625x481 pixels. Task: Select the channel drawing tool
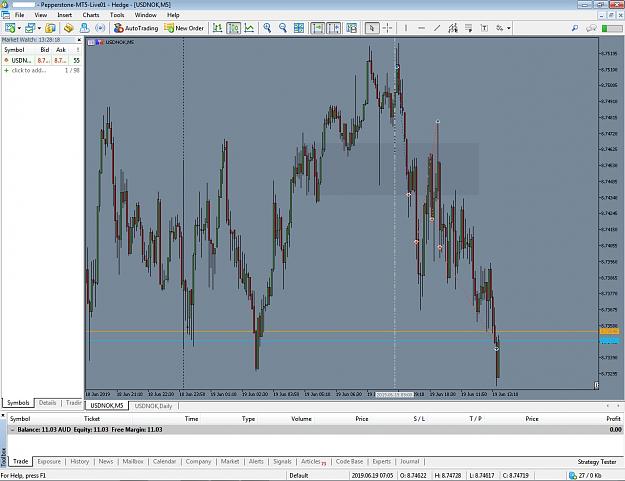[x=453, y=28]
